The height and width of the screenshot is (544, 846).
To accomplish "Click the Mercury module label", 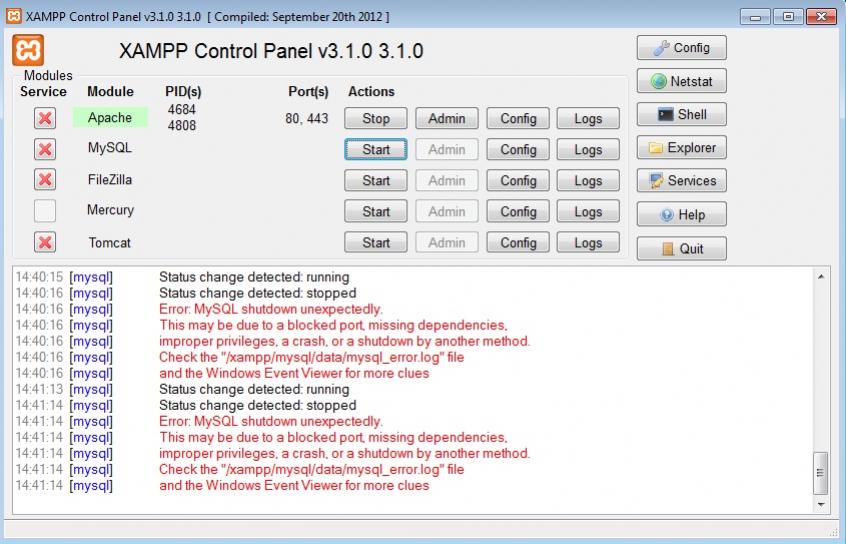I will [x=110, y=210].
